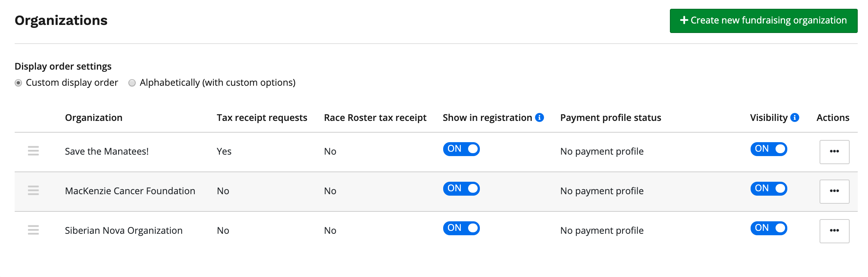Screen dimensions: 868x277
Task: Toggle Show in registration for Siberian Nova Organization
Action: (461, 228)
